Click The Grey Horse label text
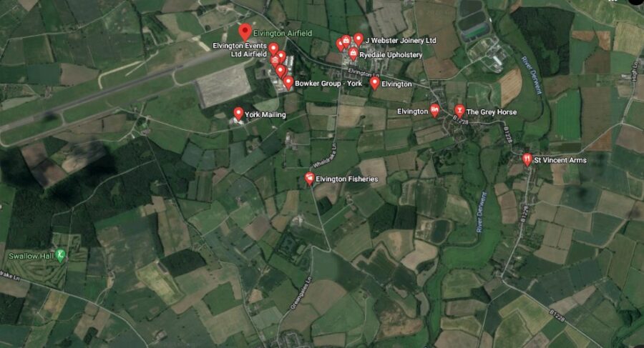Image resolution: width=644 pixels, height=348 pixels. pyautogui.click(x=492, y=111)
